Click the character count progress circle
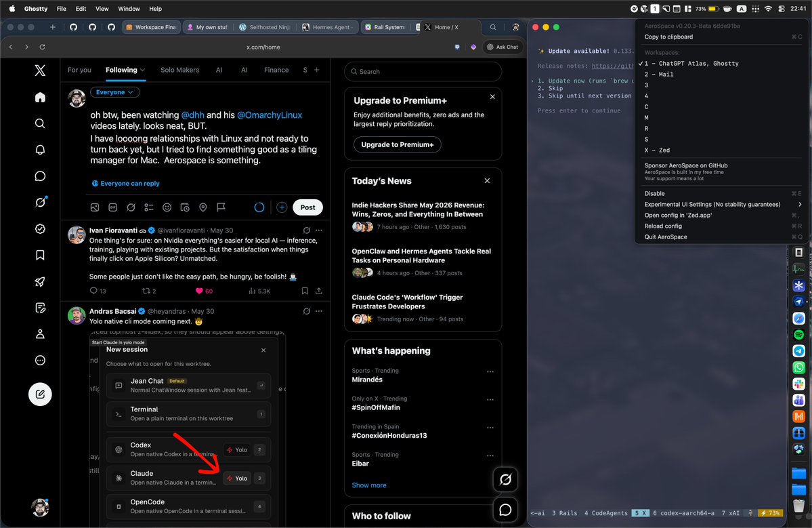812x528 pixels. click(259, 207)
